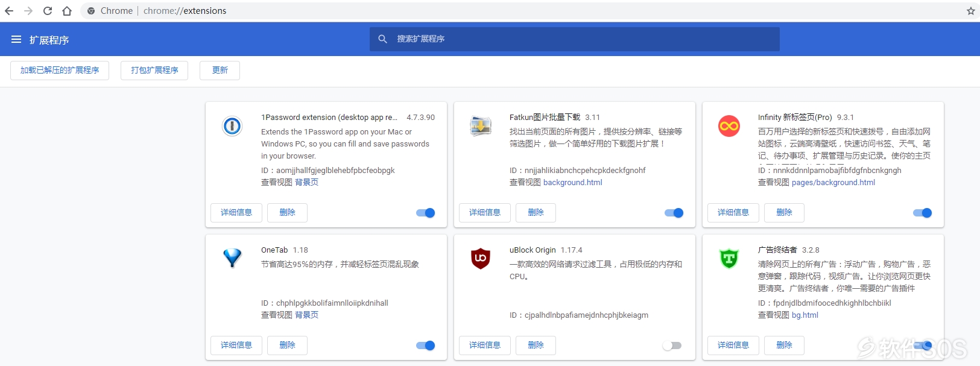980x366 pixels.
Task: Switch off the Infinity 新标签页 toggle
Action: tap(923, 213)
